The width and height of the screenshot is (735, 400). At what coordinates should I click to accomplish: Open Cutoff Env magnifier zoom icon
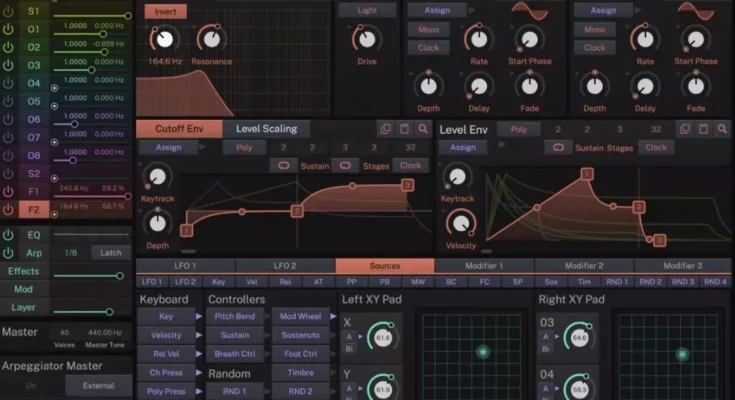pyautogui.click(x=423, y=129)
